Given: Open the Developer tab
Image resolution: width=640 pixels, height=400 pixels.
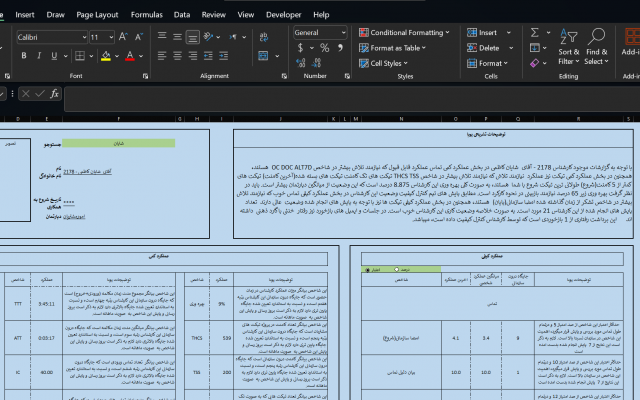Looking at the screenshot, I should click(x=284, y=15).
